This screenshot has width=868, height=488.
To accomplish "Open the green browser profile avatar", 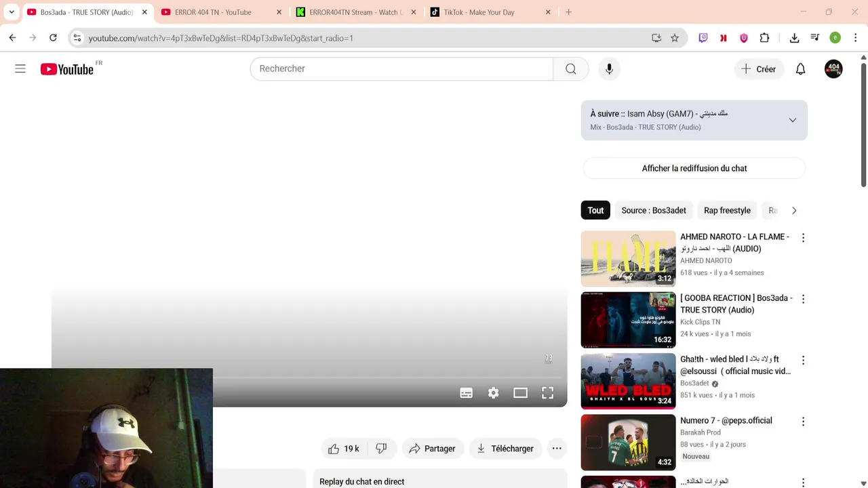I will [x=835, y=38].
